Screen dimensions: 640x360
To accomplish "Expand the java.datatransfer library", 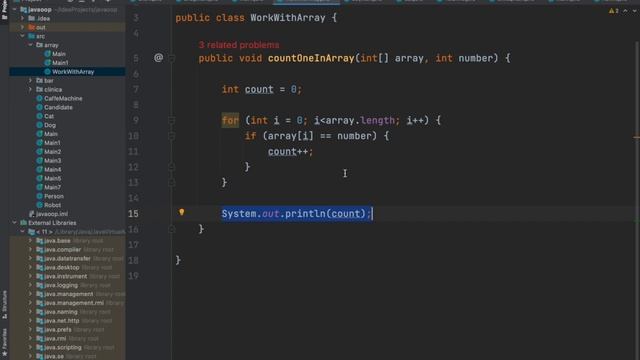I will pos(31,259).
